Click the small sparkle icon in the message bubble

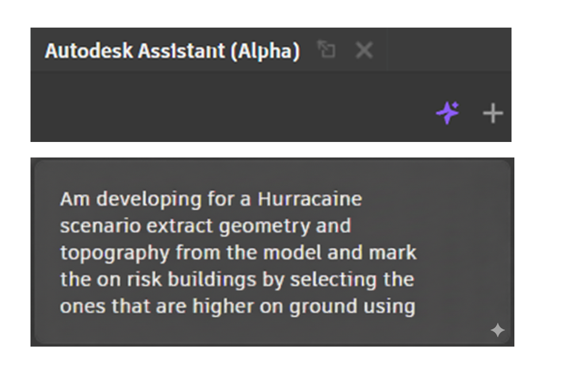[497, 330]
